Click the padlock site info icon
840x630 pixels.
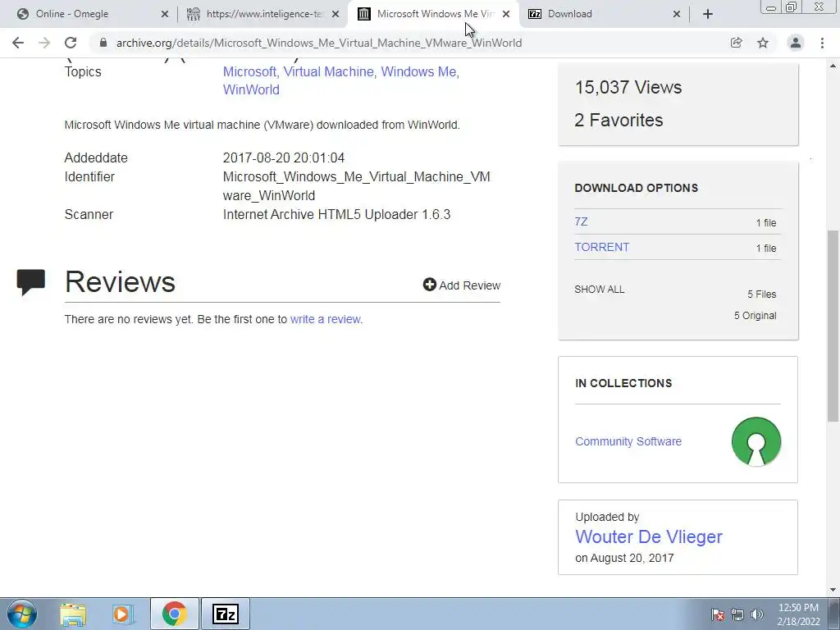(103, 43)
